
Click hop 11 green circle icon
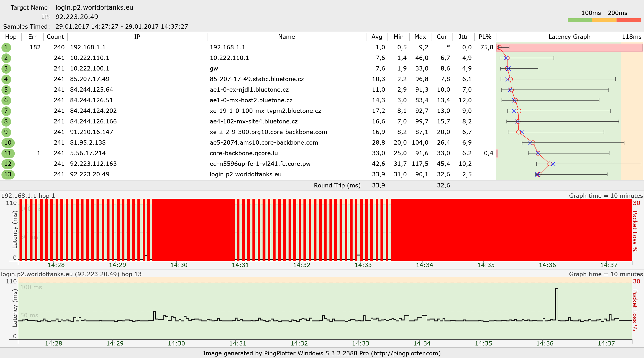click(x=8, y=153)
